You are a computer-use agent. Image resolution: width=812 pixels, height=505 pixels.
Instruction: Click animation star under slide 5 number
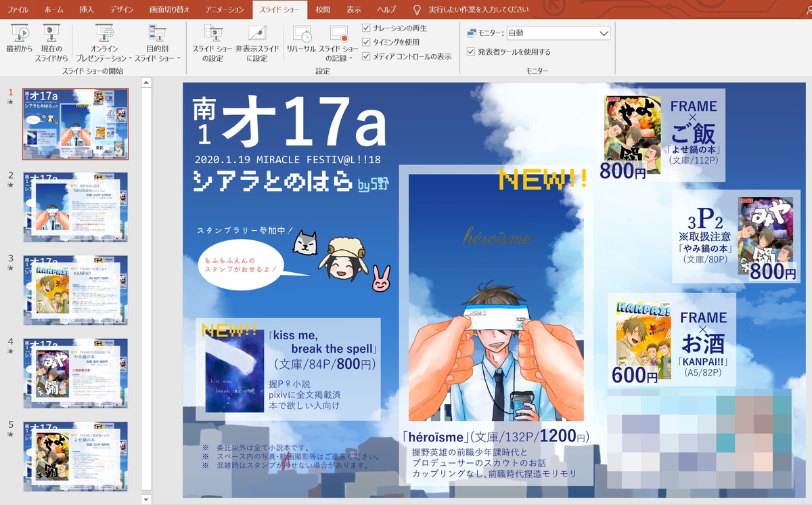tap(9, 435)
